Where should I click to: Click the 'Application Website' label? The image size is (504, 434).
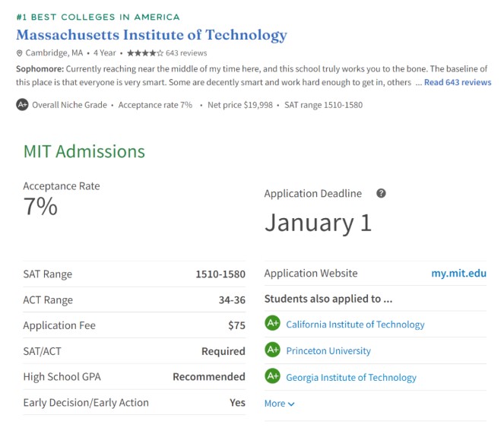(x=311, y=274)
